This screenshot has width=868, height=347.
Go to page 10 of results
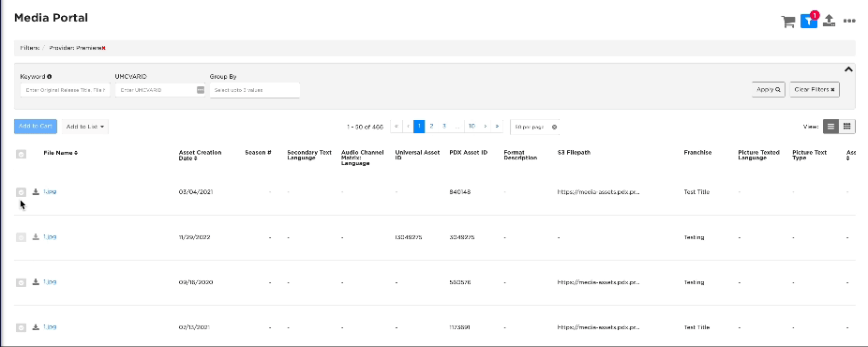[x=471, y=127]
